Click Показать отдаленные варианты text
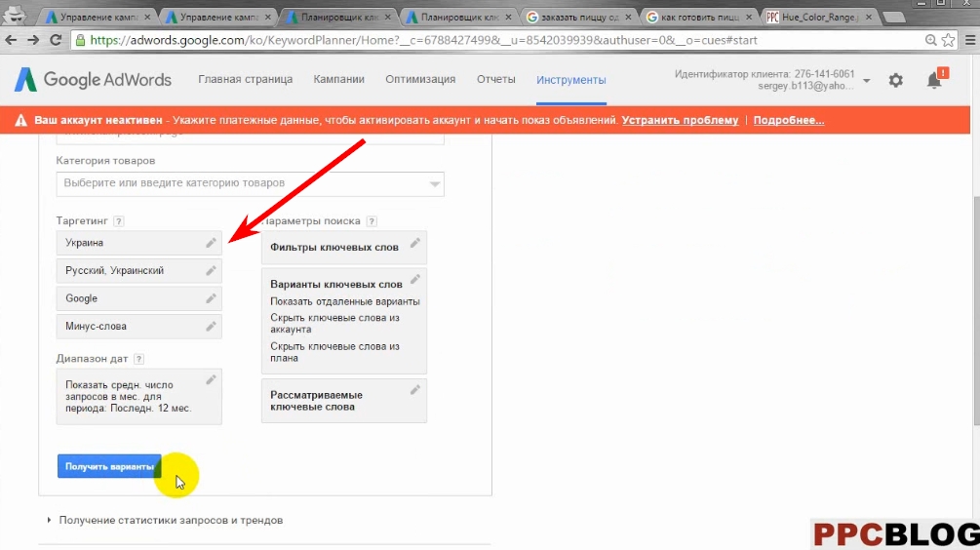Screen dimensions: 980x550 pyautogui.click(x=345, y=301)
